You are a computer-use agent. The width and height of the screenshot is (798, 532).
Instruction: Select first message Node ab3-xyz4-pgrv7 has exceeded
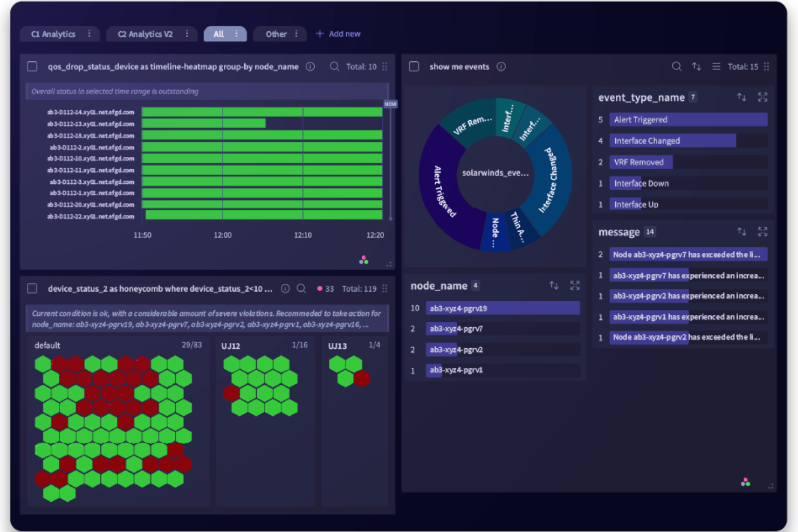point(689,254)
